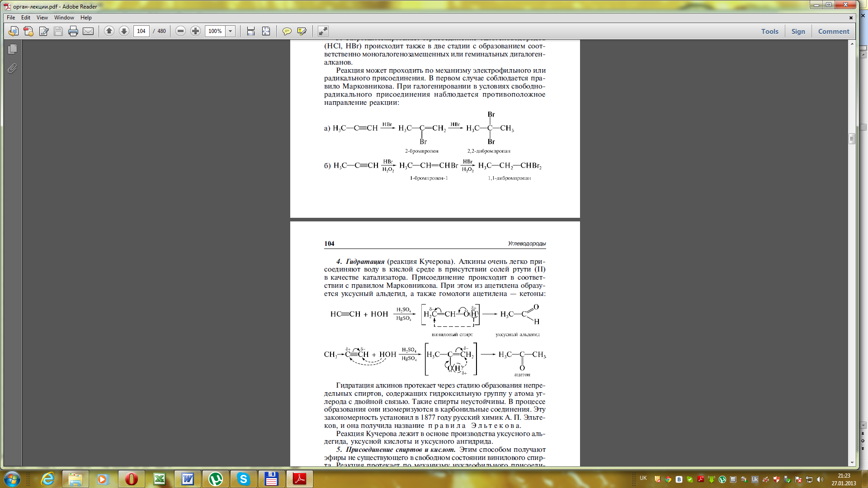
Task: Zoom in with the plus button
Action: 195,31
